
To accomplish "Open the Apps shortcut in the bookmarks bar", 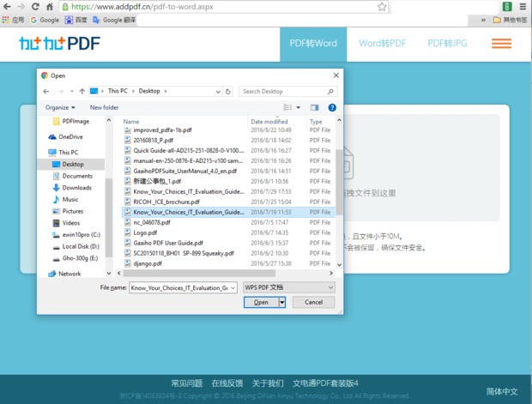I will click(13, 20).
